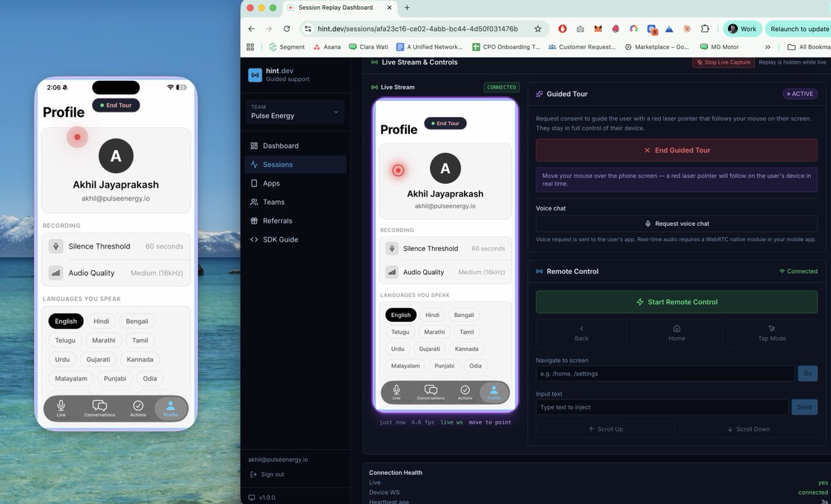
Task: Click Start Remote Control button
Action: click(677, 302)
